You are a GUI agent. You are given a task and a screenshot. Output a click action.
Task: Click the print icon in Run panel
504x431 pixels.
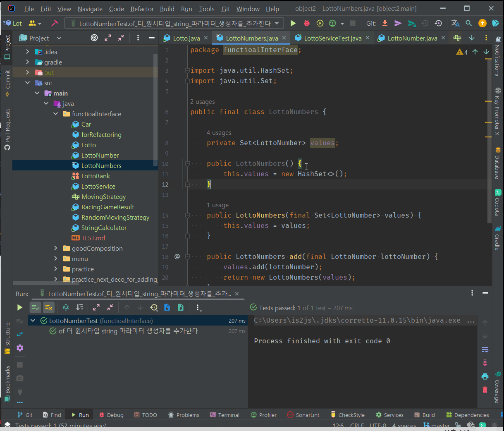(485, 376)
